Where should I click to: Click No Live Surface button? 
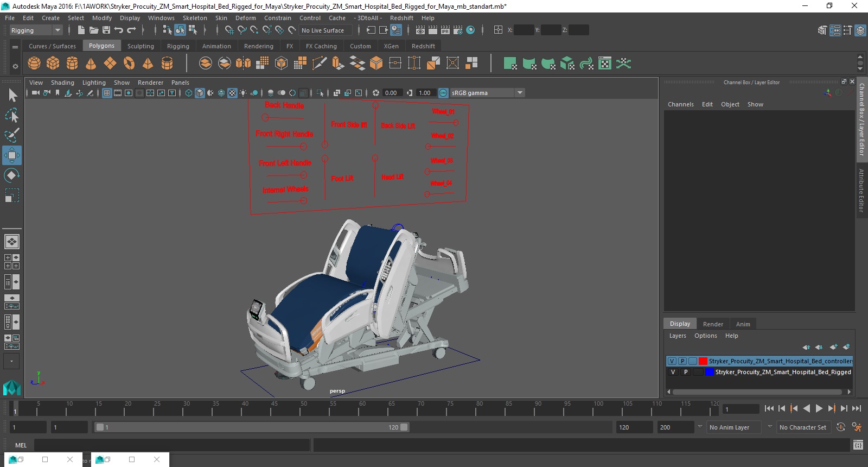[x=325, y=30]
